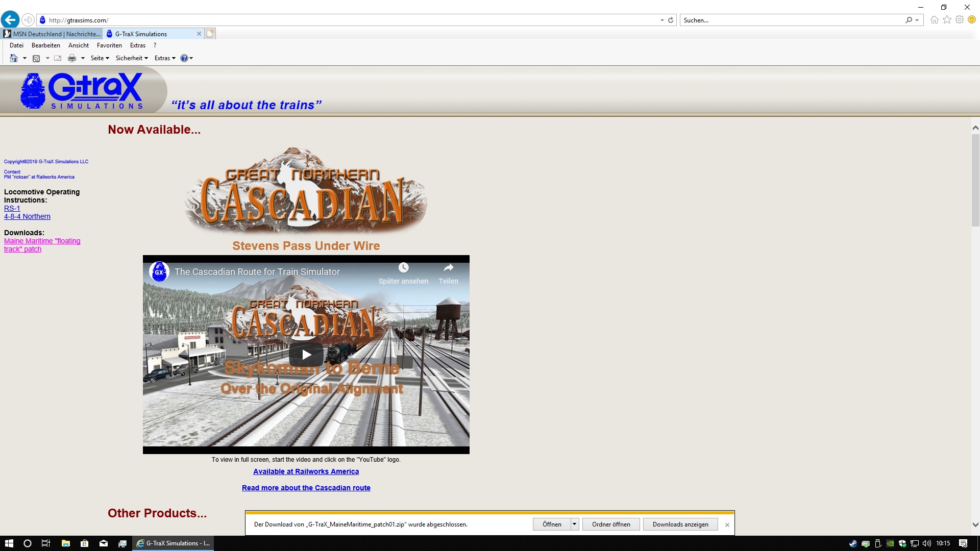This screenshot has width=980, height=551.
Task: Switch to the MSN Deutschland tab
Action: 52,34
